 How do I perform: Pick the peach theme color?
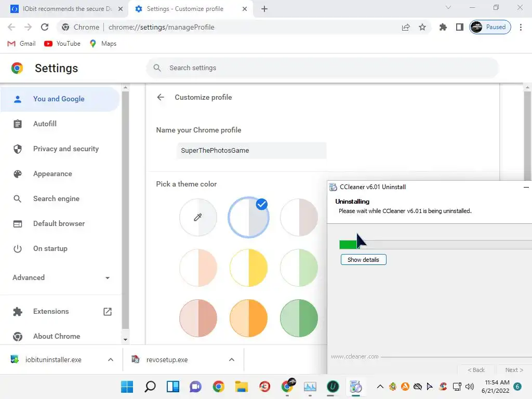click(198, 268)
